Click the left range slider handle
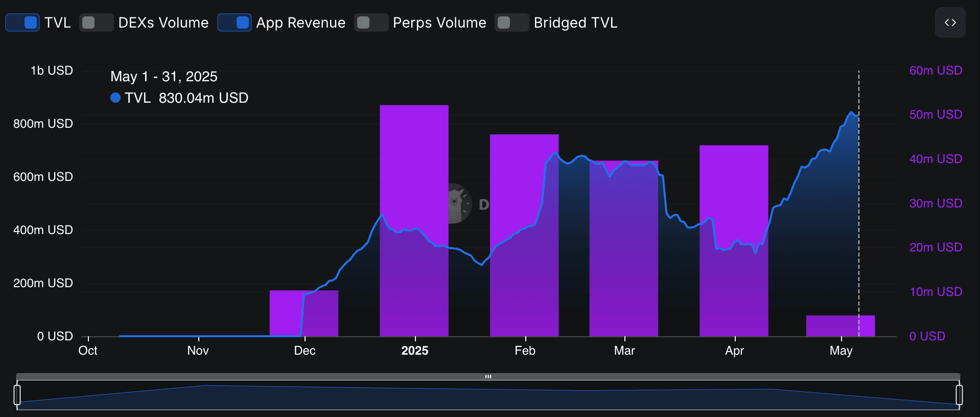 click(17, 395)
